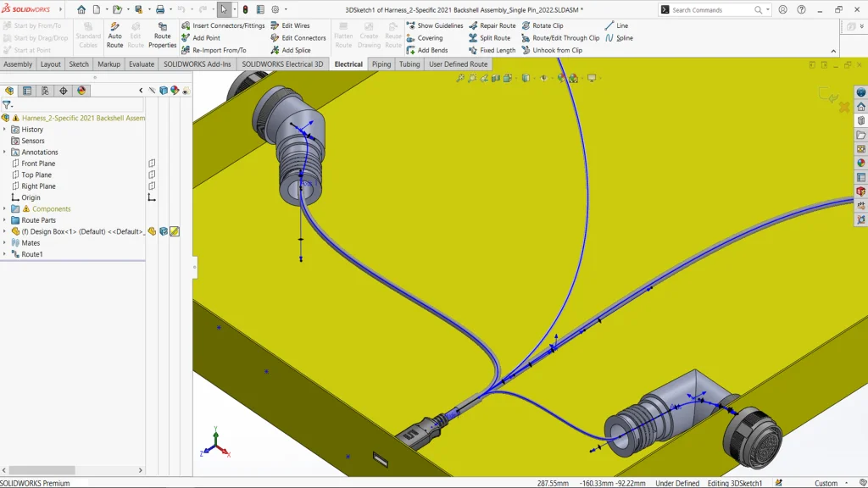This screenshot has height=488, width=868.
Task: Open the ConfigurationManager tab icon
Action: [45, 91]
